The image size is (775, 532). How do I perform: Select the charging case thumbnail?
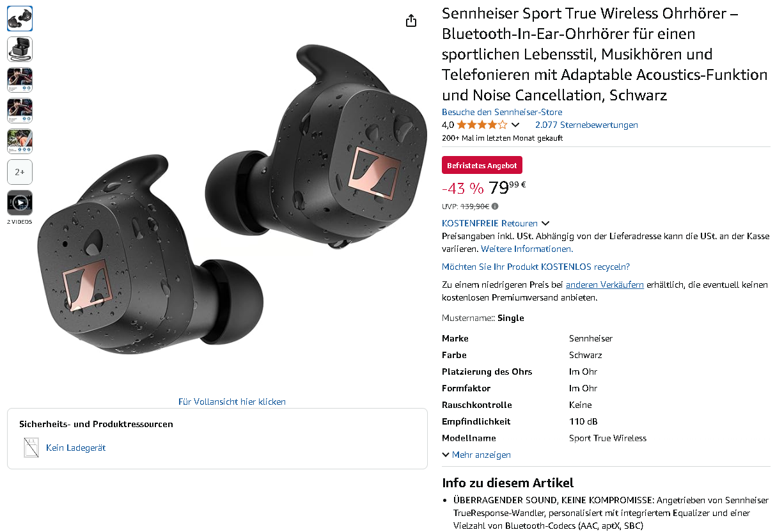pyautogui.click(x=20, y=49)
